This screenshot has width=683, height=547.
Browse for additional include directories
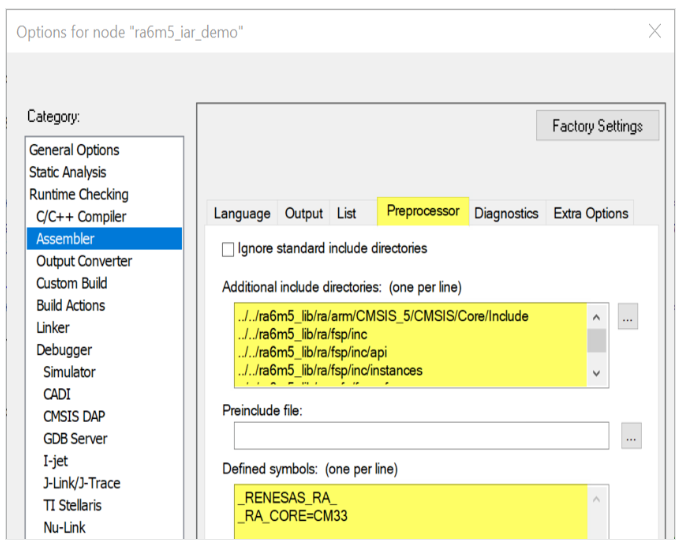click(x=628, y=317)
